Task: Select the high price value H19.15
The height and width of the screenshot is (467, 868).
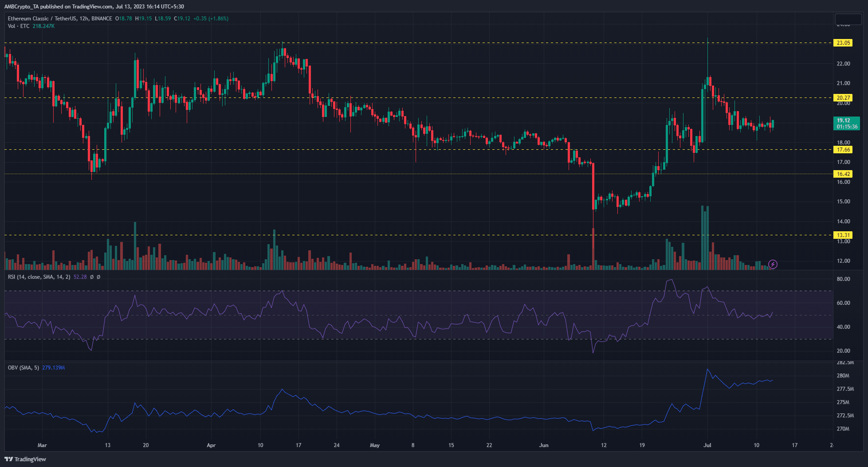Action: (x=144, y=19)
